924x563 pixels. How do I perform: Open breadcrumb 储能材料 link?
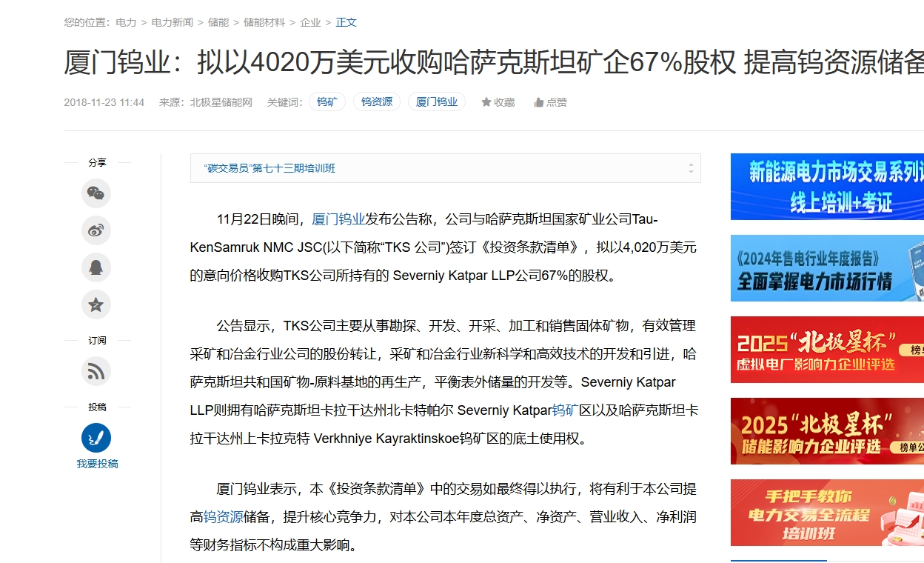point(264,22)
